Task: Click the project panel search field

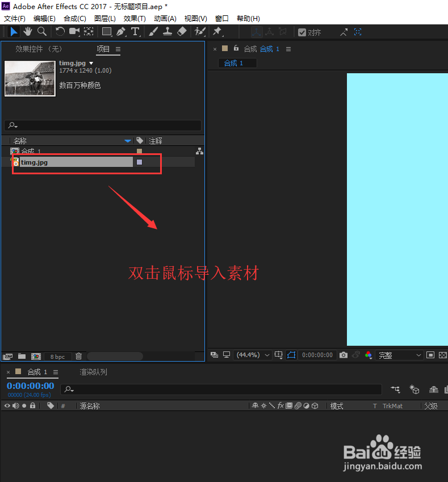Action: pyautogui.click(x=103, y=125)
